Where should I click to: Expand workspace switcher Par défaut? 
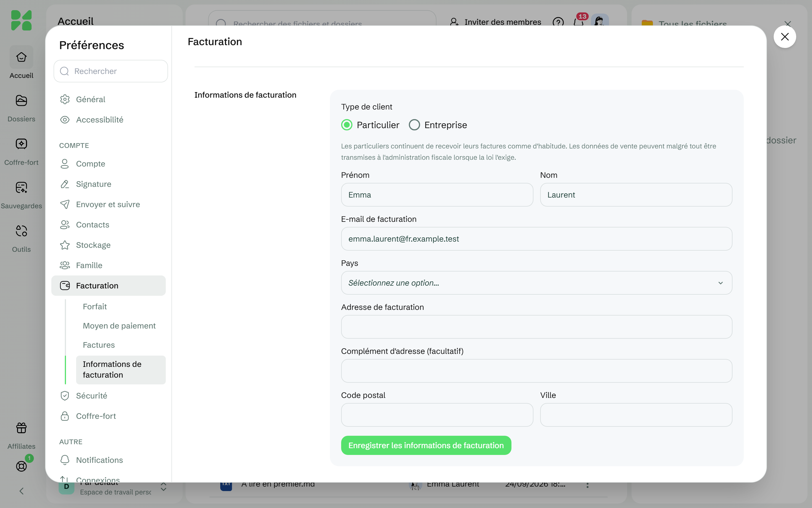(164, 487)
